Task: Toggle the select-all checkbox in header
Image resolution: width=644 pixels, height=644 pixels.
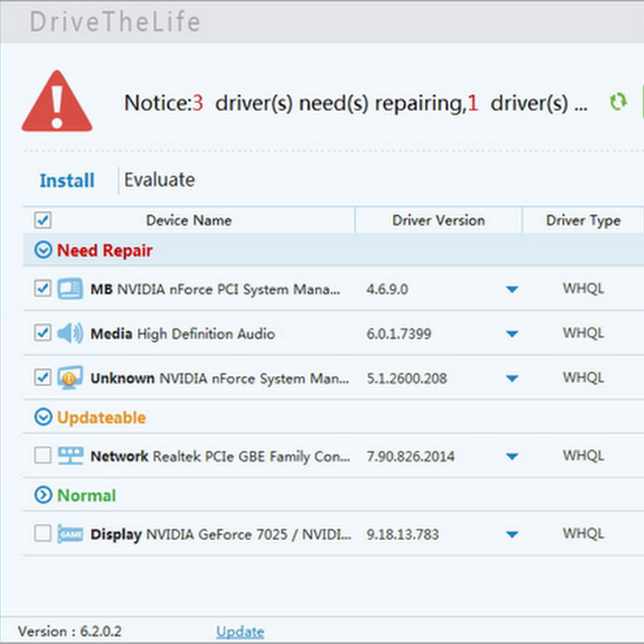Action: (43, 220)
